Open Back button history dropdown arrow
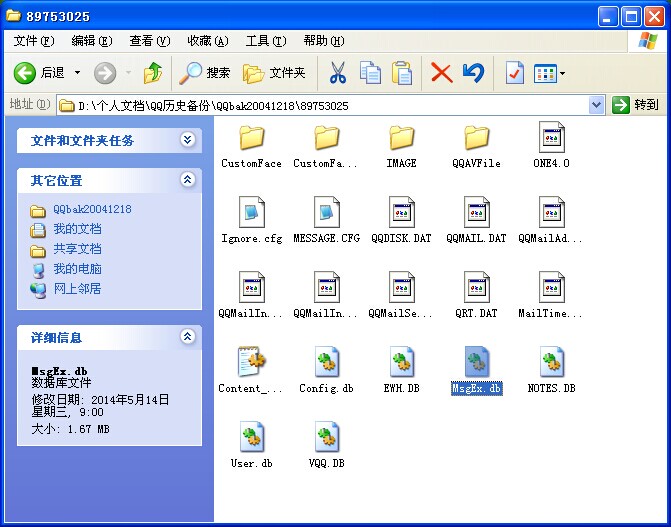 pos(77,73)
